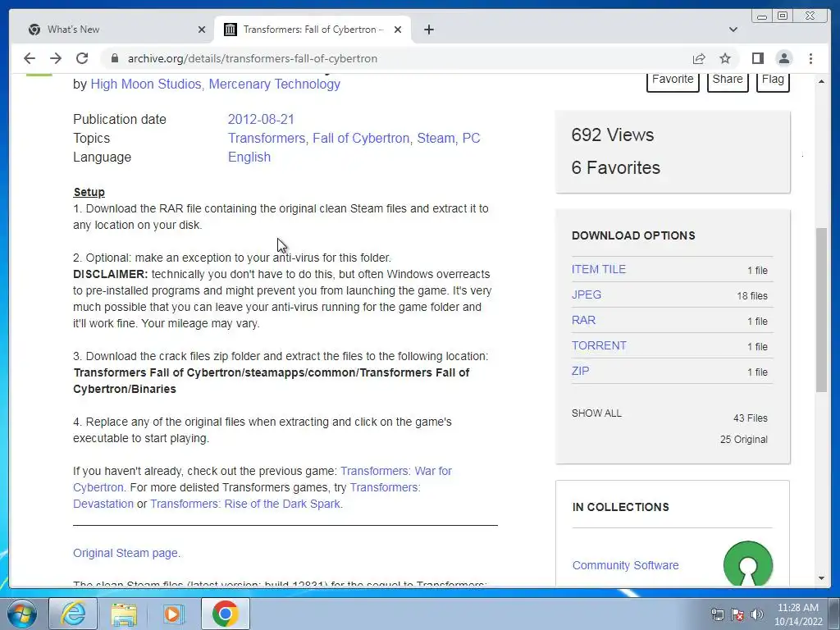Open a new tab with plus button
840x630 pixels.
click(429, 30)
